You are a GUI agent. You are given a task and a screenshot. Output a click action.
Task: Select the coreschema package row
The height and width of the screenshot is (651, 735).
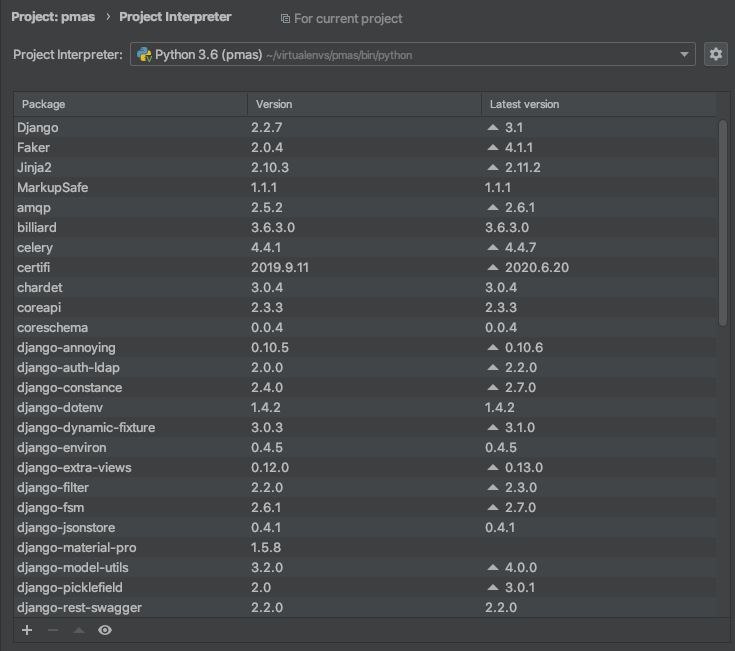pyautogui.click(x=365, y=327)
